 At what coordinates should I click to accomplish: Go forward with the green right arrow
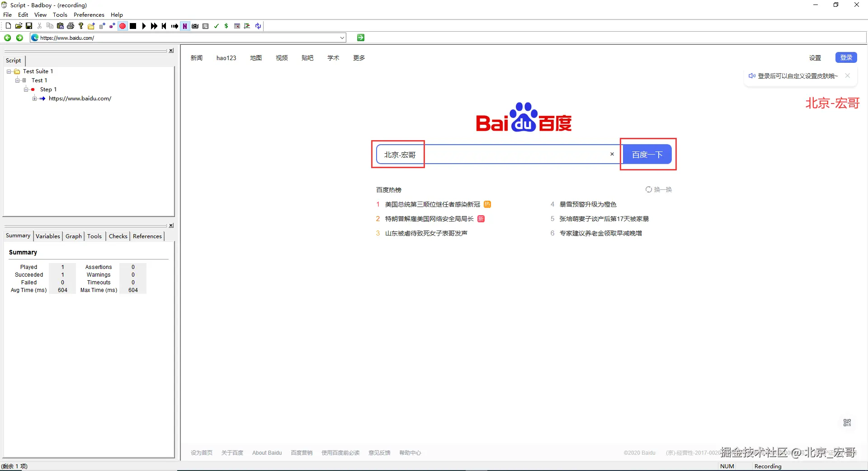pos(19,38)
